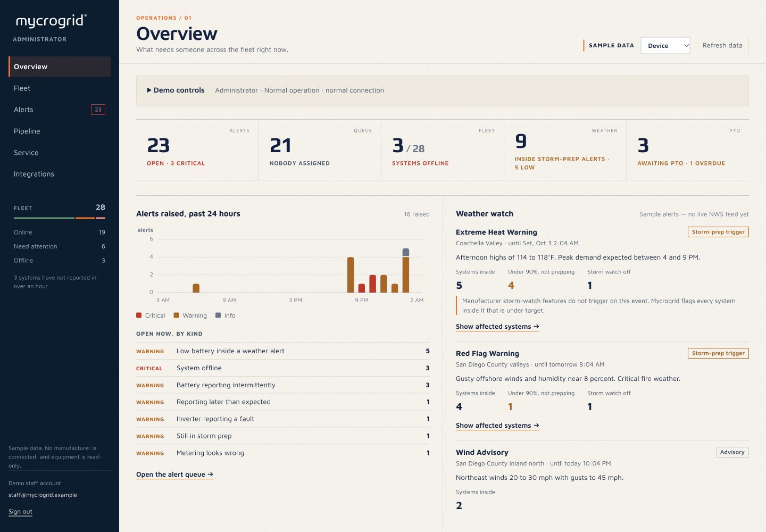Go to the Overview page
Viewport: 766px width, 532px height.
coord(60,66)
